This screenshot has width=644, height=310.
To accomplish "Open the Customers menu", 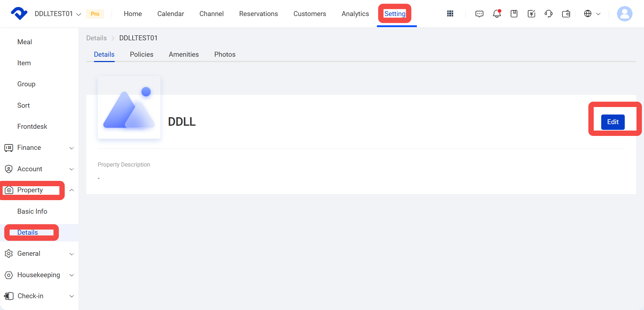I will pos(310,14).
